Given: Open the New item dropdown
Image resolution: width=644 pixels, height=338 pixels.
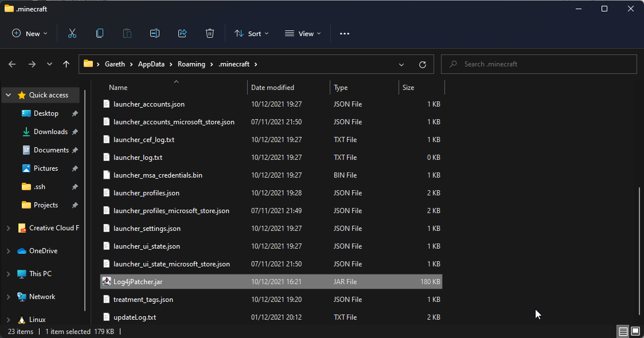Looking at the screenshot, I should coord(30,34).
